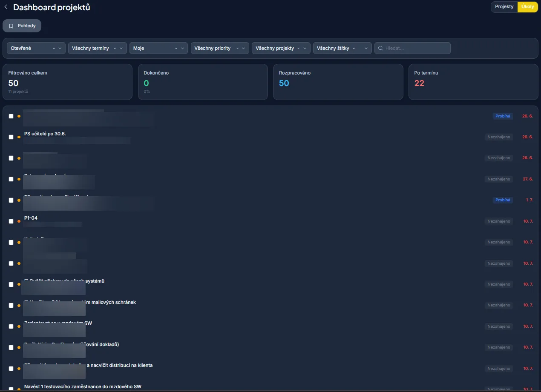Tick the checkbox in the Probíhá row dated 26. 6.
This screenshot has width=541, height=392.
tap(11, 116)
